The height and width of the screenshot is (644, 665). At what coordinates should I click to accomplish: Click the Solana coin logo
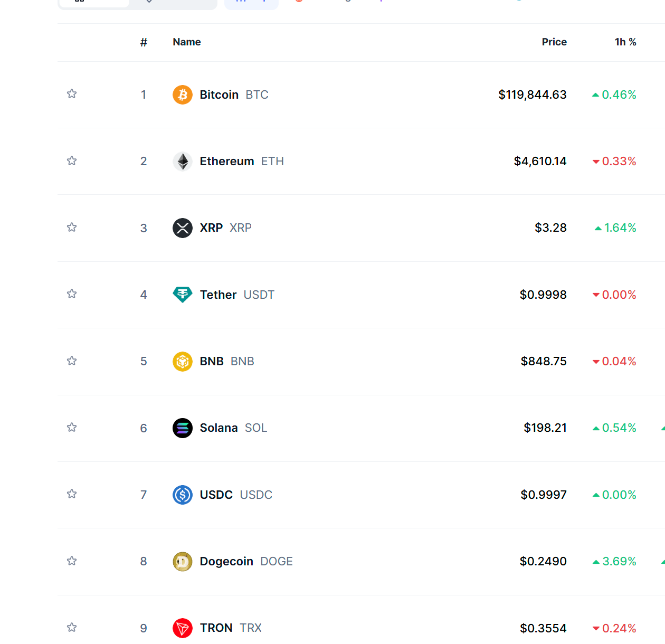pos(183,428)
